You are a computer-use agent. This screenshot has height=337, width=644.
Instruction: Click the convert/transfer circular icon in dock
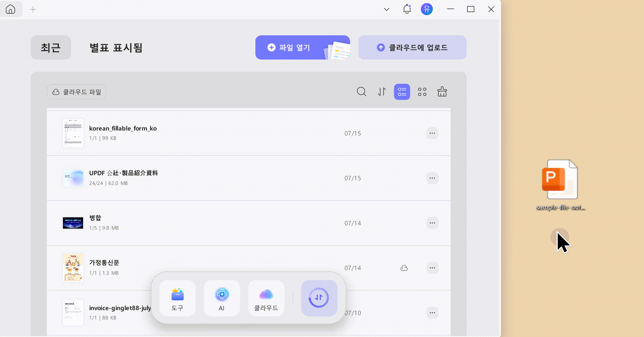pyautogui.click(x=319, y=298)
